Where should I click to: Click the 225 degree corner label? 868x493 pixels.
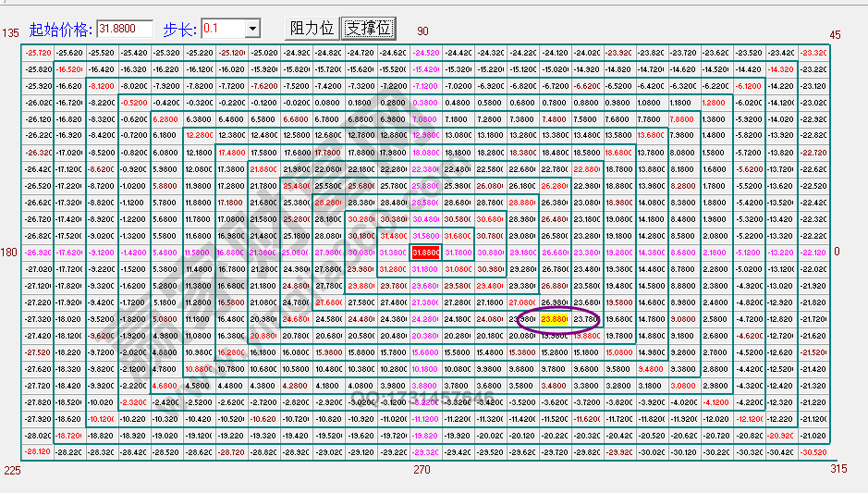[x=10, y=470]
